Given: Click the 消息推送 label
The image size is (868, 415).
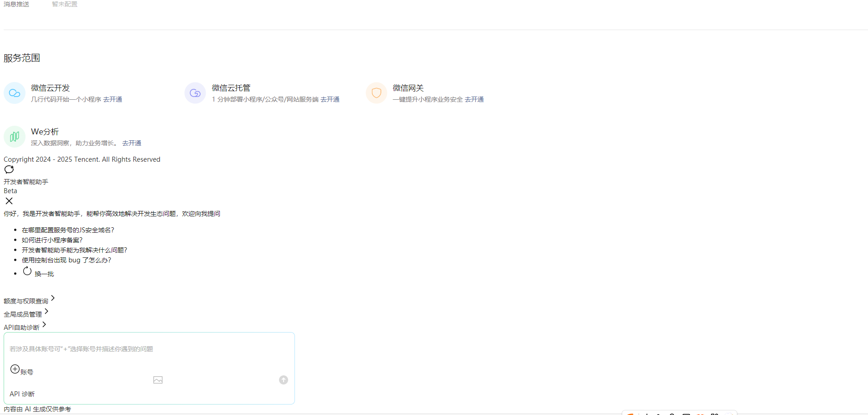Looking at the screenshot, I should click(16, 4).
